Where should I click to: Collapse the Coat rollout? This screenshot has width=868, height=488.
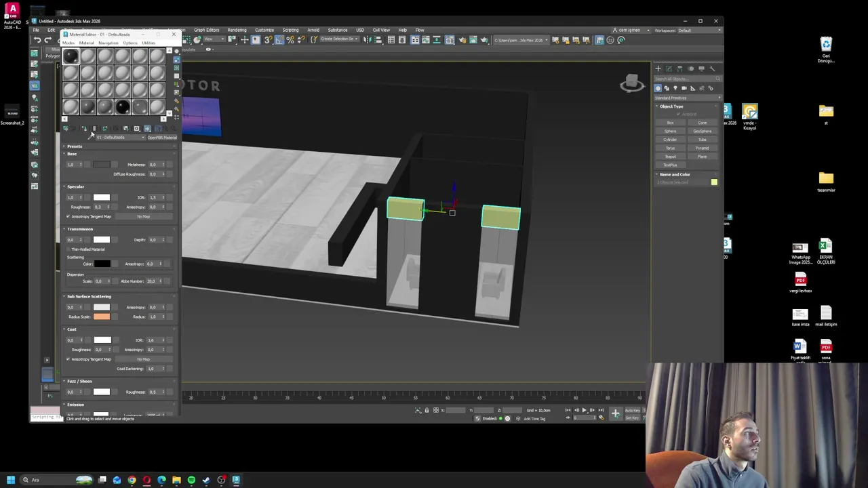pyautogui.click(x=71, y=329)
